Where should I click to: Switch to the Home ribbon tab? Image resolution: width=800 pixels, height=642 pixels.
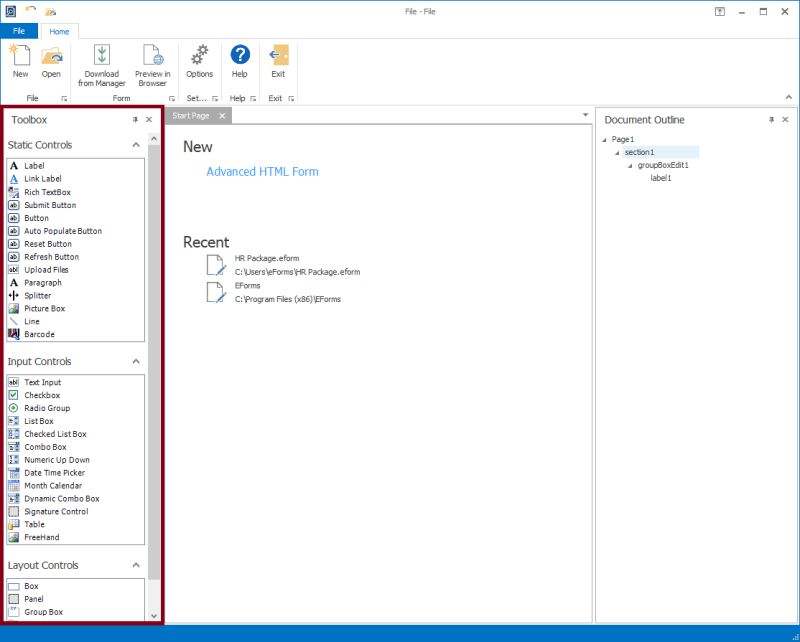coord(59,32)
